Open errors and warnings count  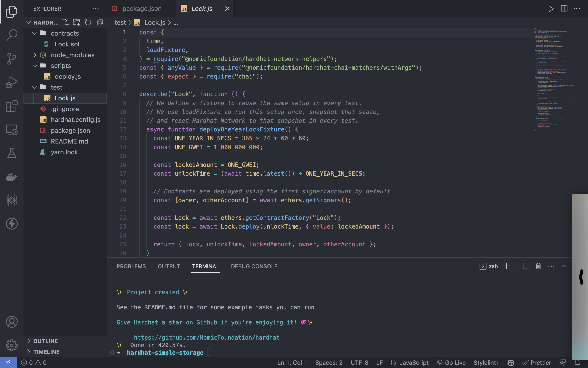34,363
